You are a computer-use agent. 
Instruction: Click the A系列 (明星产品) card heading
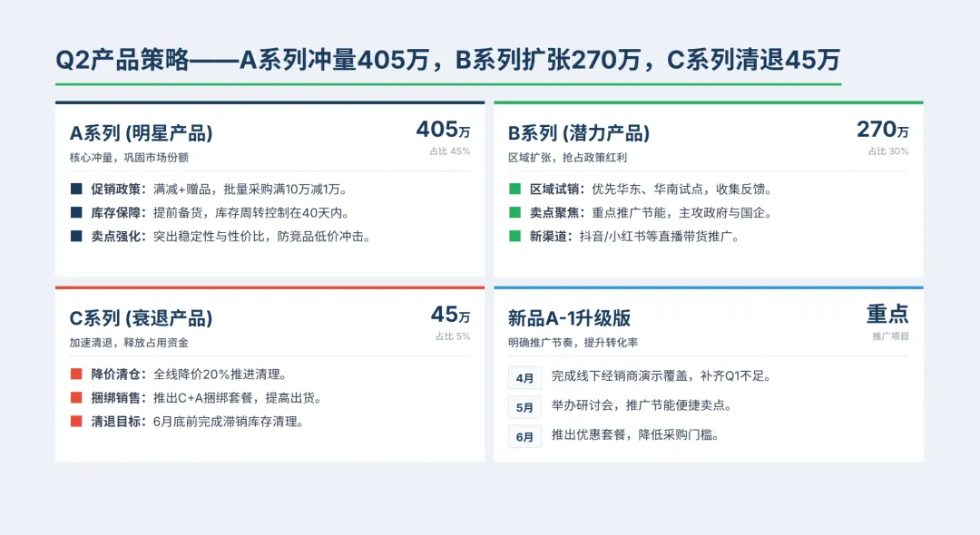coord(141,133)
